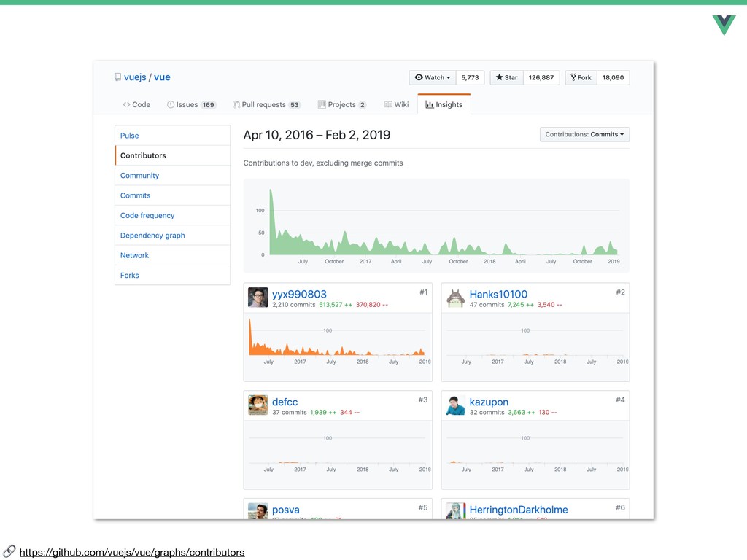Open Forks in the sidebar
This screenshot has width=747, height=560.
pyautogui.click(x=172, y=275)
